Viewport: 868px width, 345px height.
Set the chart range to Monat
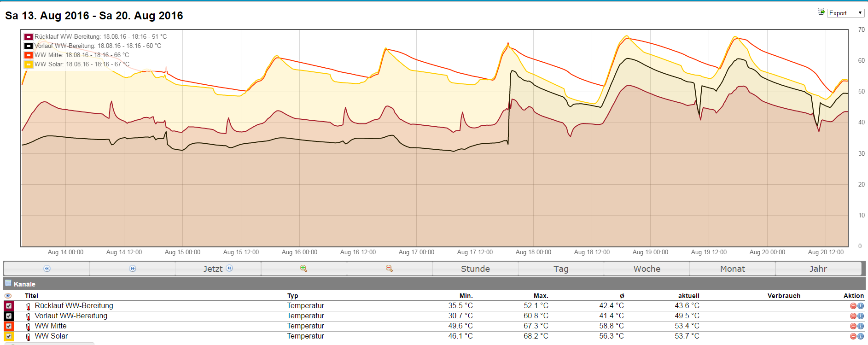732,269
